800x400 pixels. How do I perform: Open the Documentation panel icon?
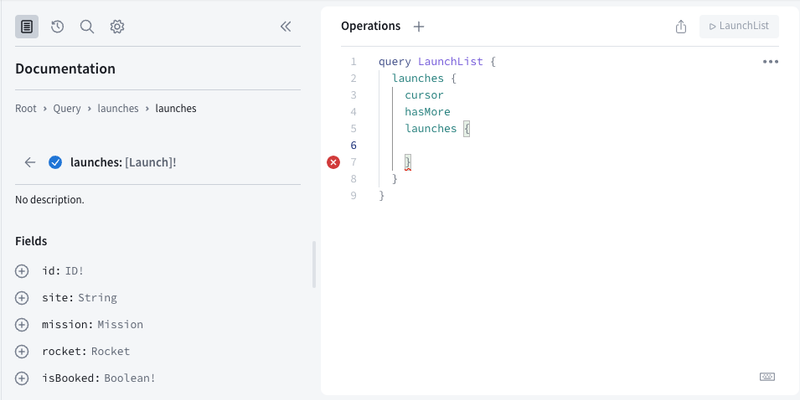tap(27, 27)
